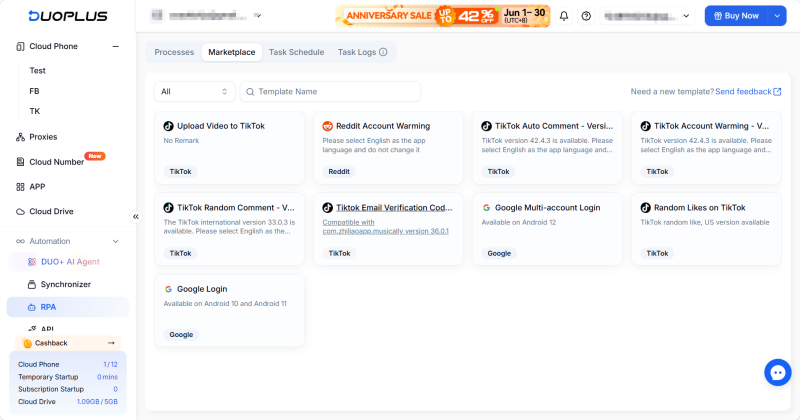Open the Cloud Drive icon in the sidebar
The image size is (800, 420).
pos(20,211)
